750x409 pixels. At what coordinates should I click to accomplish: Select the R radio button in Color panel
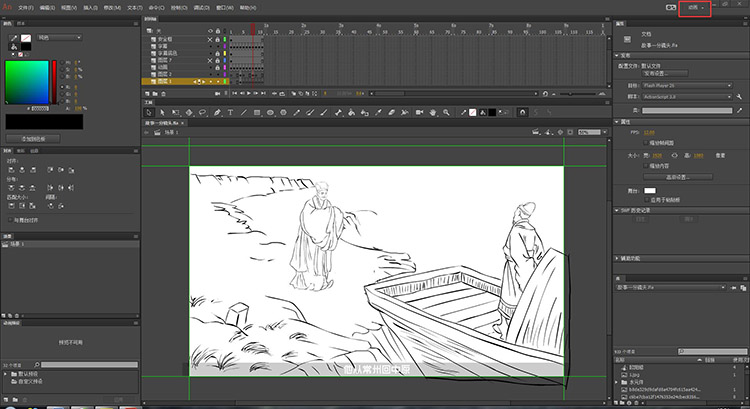click(62, 87)
